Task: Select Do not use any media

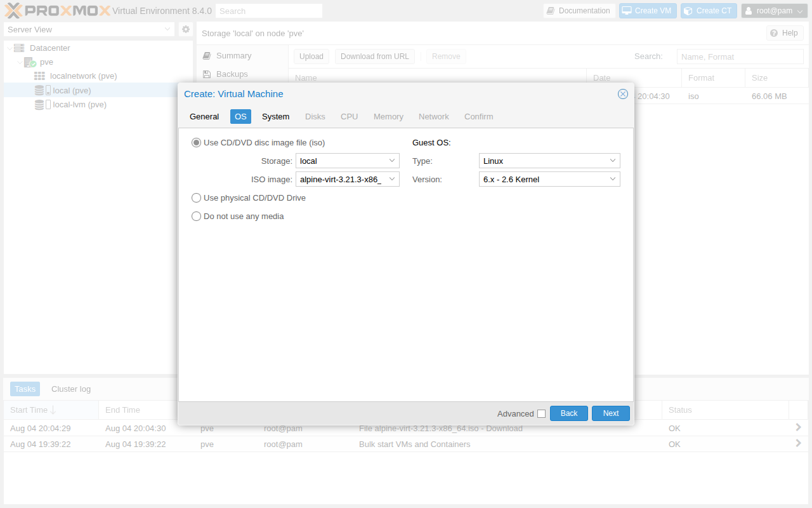Action: 197,217
